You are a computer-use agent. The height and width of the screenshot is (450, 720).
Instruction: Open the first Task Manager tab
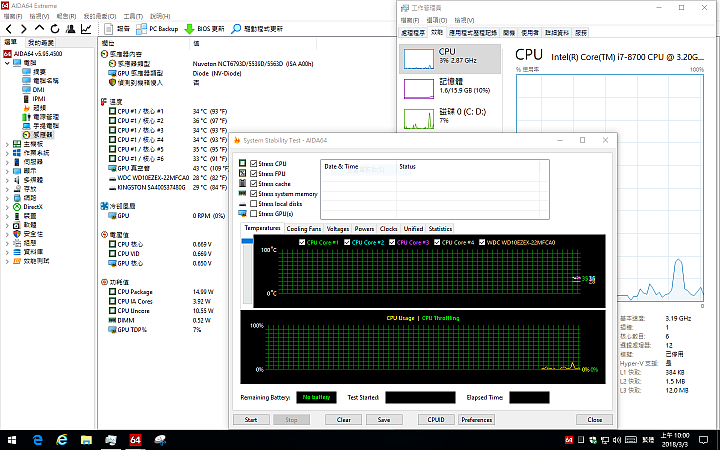point(413,33)
